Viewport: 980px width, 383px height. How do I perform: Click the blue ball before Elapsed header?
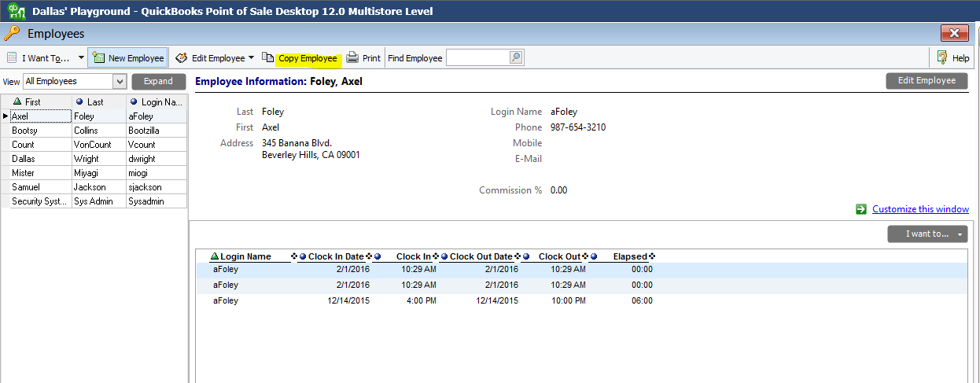(x=595, y=256)
